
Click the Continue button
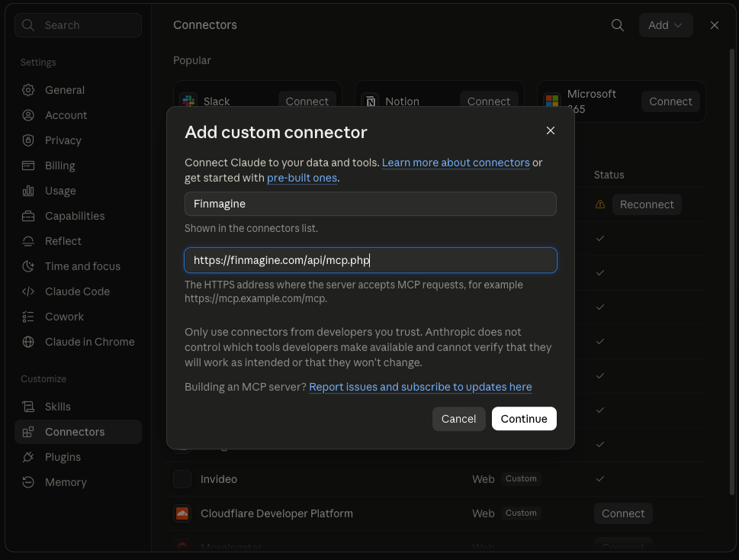[x=524, y=419]
